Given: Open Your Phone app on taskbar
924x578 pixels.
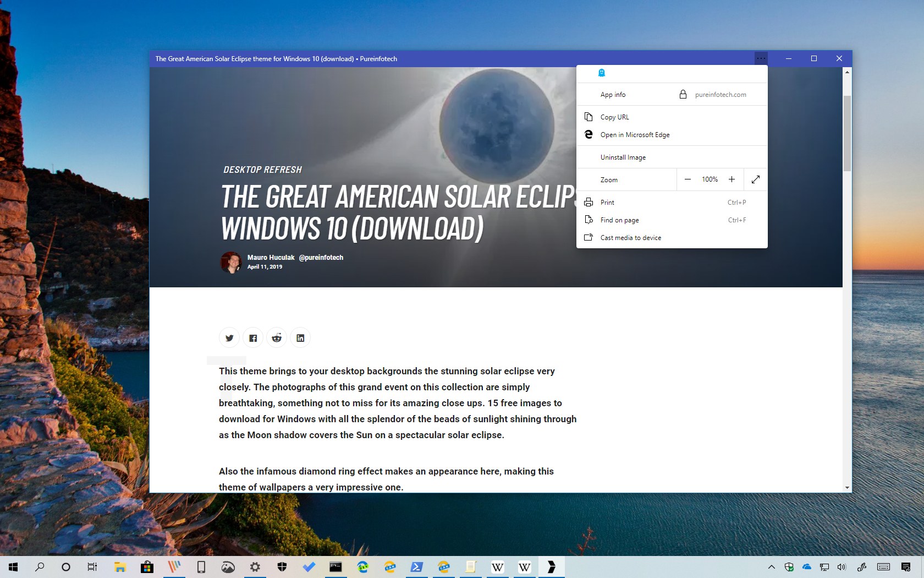Looking at the screenshot, I should [201, 567].
